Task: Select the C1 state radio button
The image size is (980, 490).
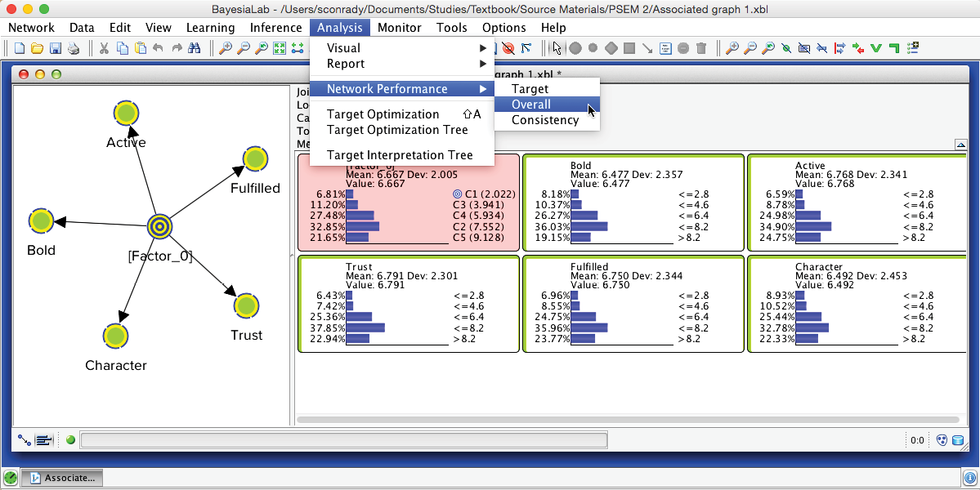Action: 458,194
